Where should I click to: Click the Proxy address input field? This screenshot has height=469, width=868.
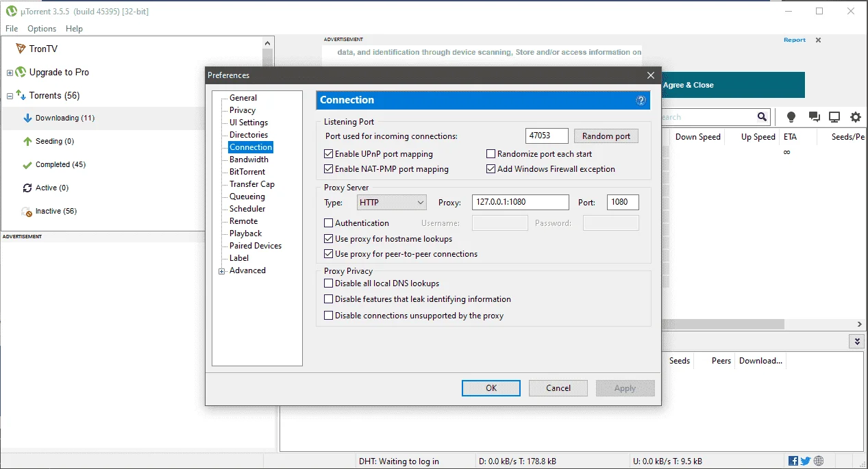click(521, 202)
